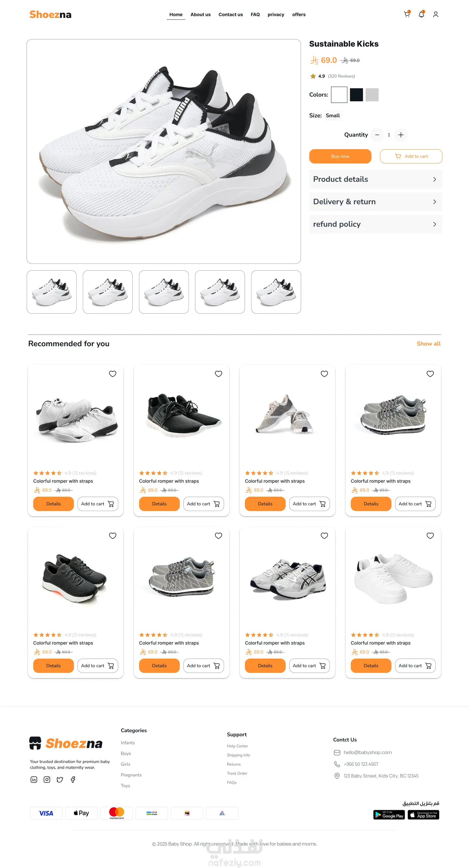This screenshot has height=868, width=469.
Task: Expand the Product details section
Action: tap(375, 179)
